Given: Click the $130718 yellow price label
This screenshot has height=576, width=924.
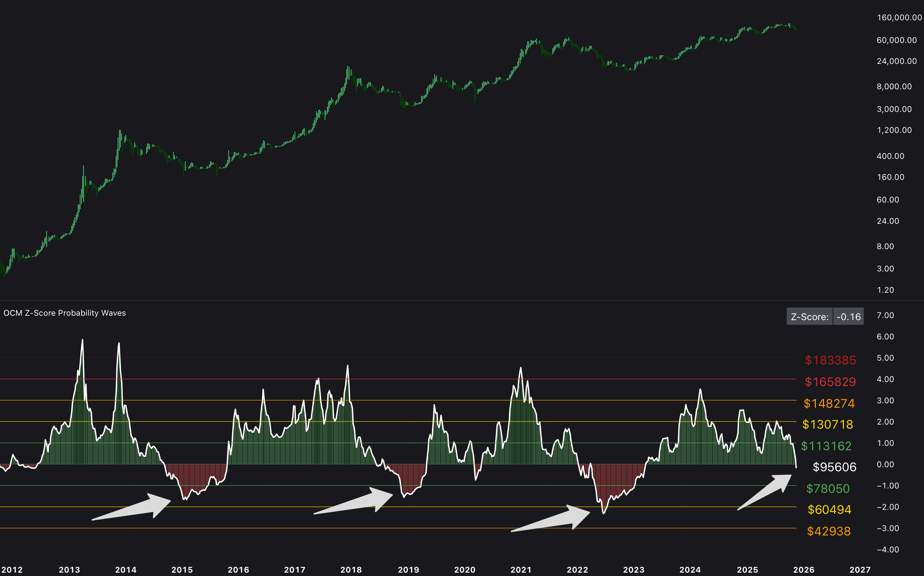Looking at the screenshot, I should (828, 424).
